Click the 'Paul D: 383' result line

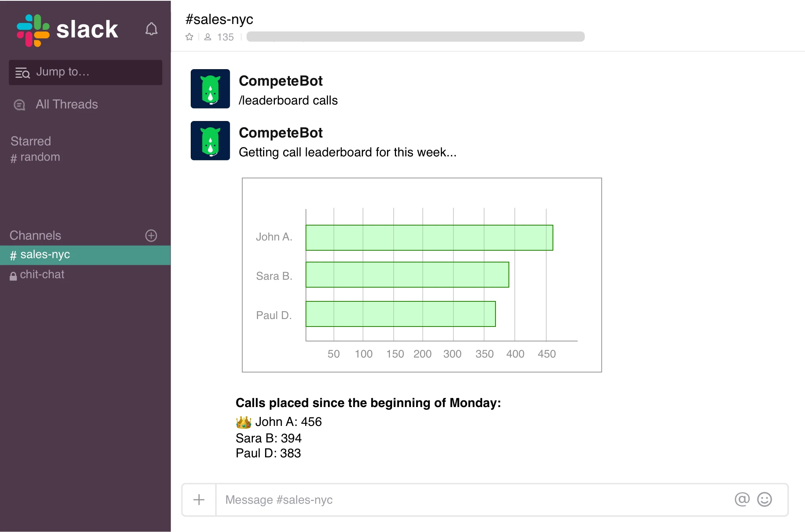pos(268,453)
